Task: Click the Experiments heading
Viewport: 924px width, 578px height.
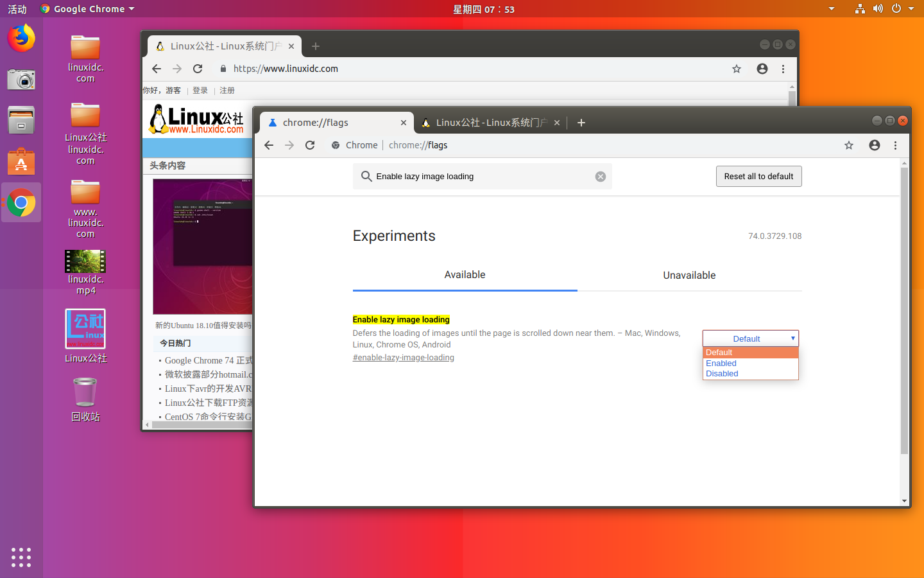Action: [394, 236]
